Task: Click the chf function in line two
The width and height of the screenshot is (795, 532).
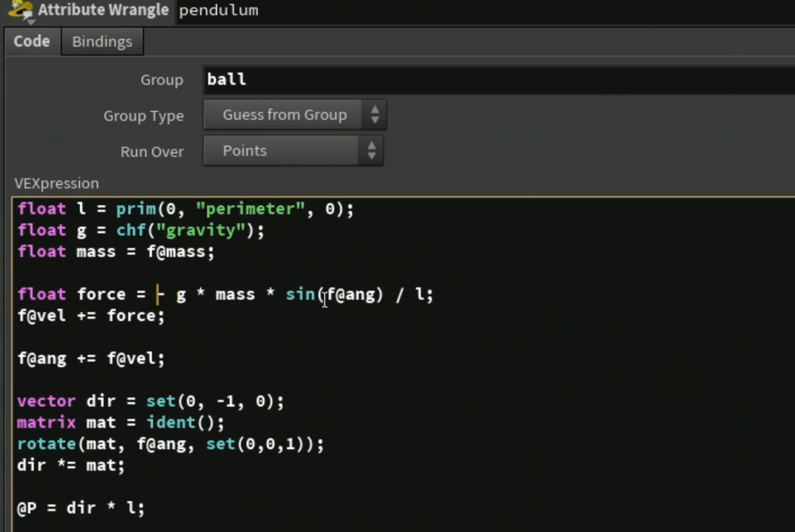Action: [x=131, y=231]
